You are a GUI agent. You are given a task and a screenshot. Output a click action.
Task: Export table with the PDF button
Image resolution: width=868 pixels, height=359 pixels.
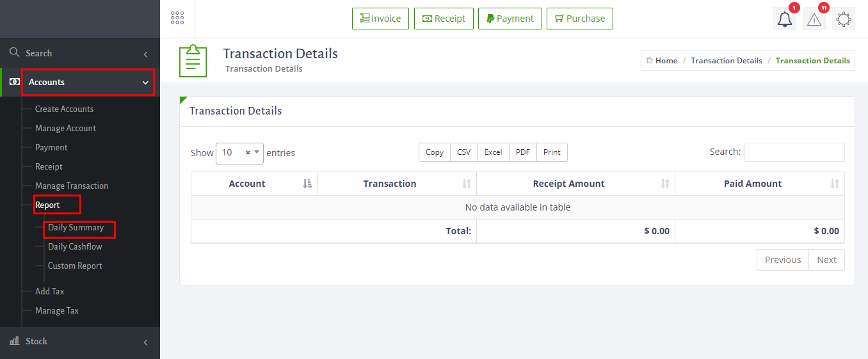pyautogui.click(x=523, y=152)
